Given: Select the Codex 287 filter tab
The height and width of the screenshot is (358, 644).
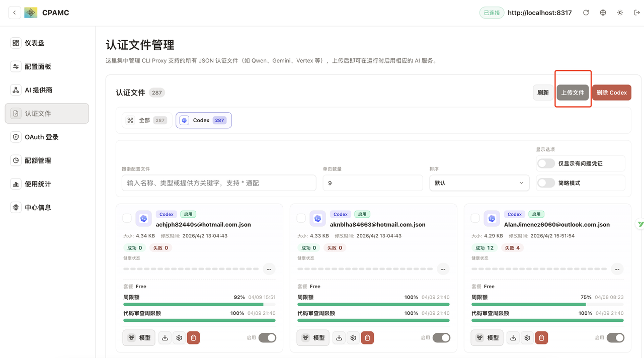Looking at the screenshot, I should coord(204,120).
